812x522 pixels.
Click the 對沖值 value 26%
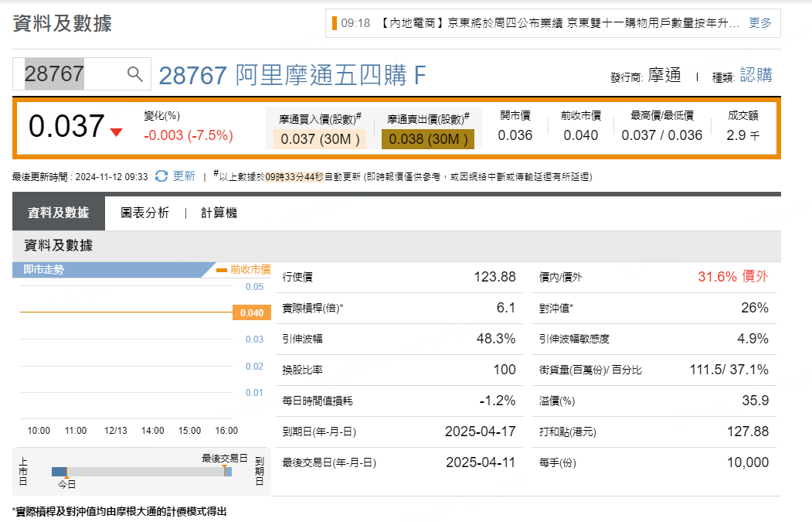[755, 308]
